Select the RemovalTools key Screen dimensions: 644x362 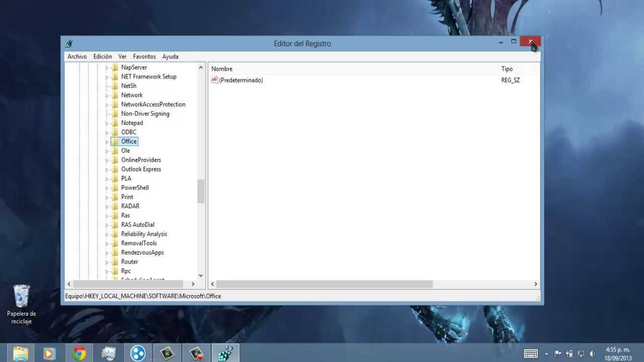point(139,243)
